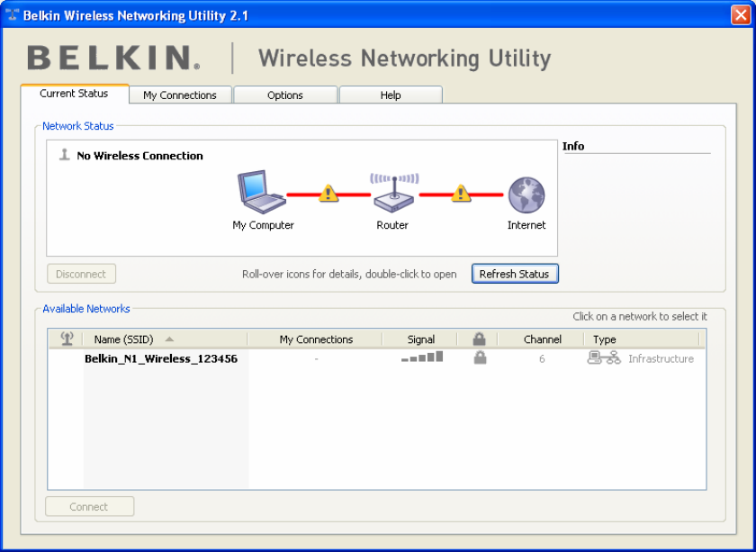
Task: Open the Options tab
Action: [x=285, y=95]
